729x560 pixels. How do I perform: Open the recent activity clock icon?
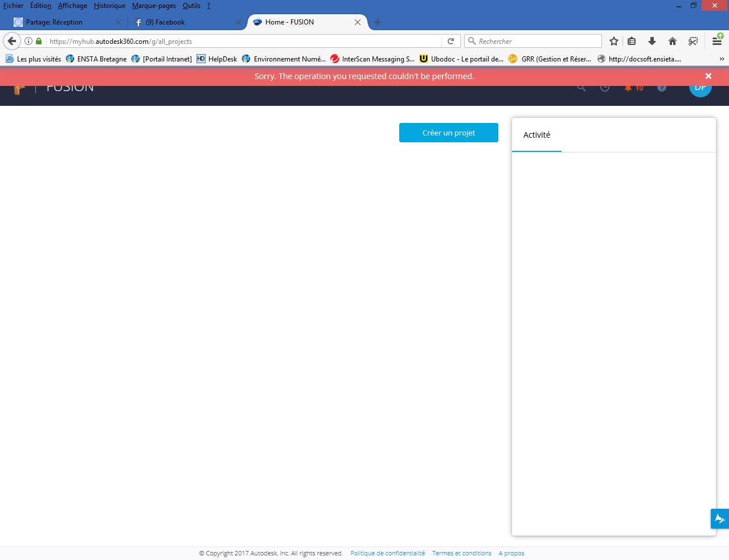604,88
